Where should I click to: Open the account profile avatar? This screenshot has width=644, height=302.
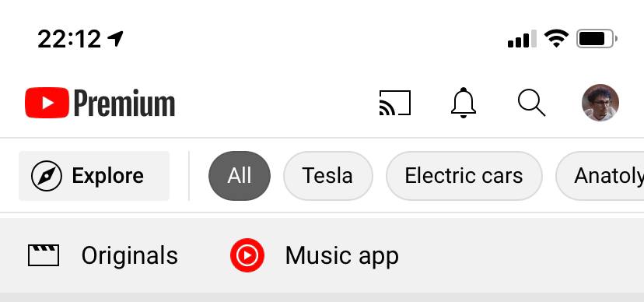[600, 103]
